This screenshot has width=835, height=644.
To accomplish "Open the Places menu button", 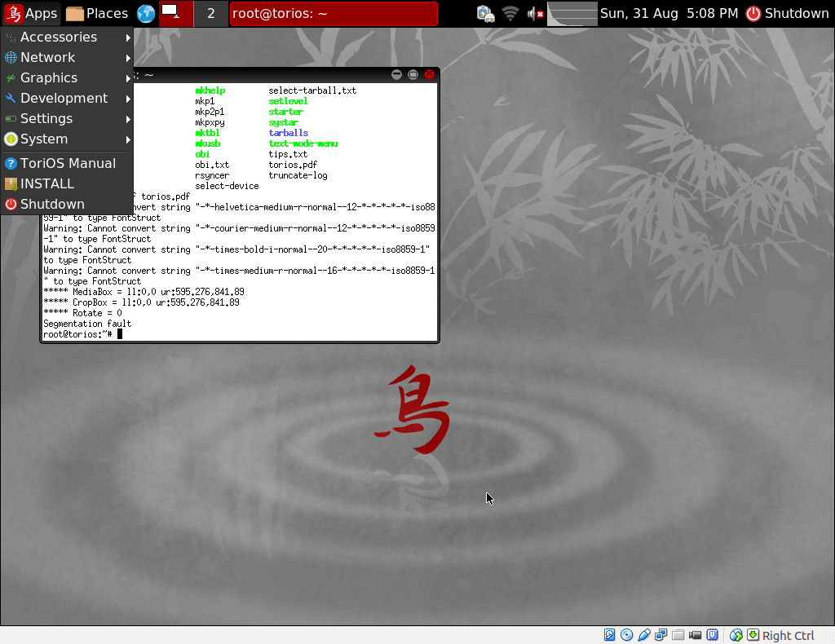I will tap(97, 13).
